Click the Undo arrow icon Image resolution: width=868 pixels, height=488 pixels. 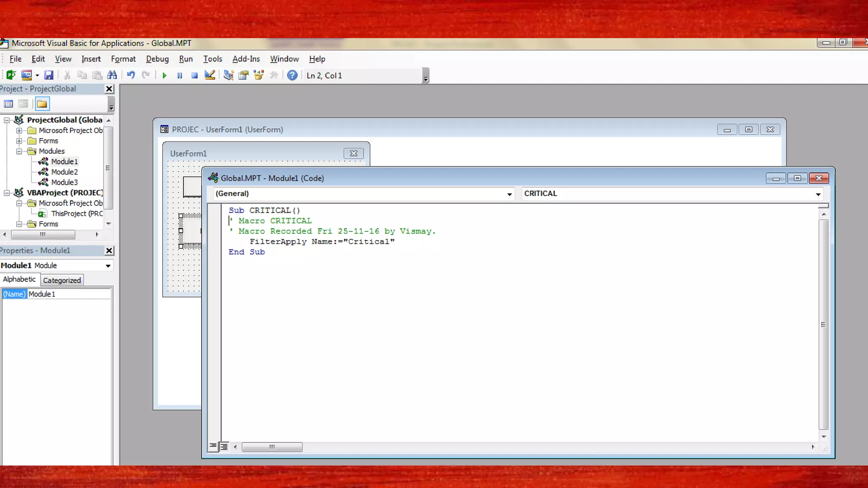[x=131, y=75]
